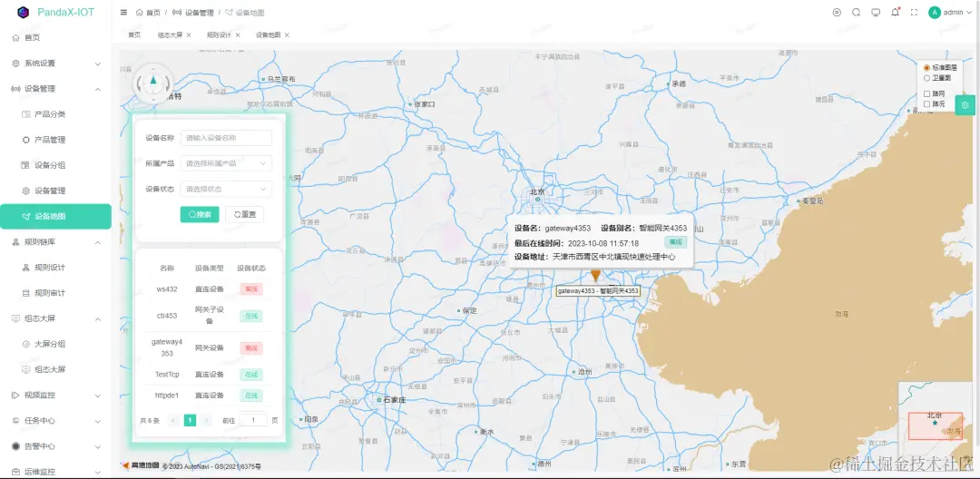
Task: Select 卫星图 radio button
Action: click(926, 78)
